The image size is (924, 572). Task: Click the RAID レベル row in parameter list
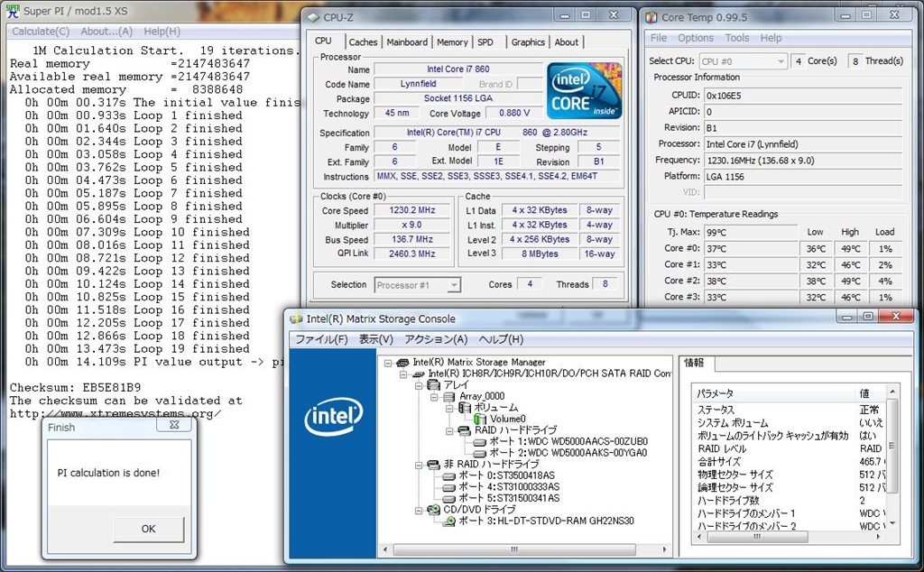[790, 449]
